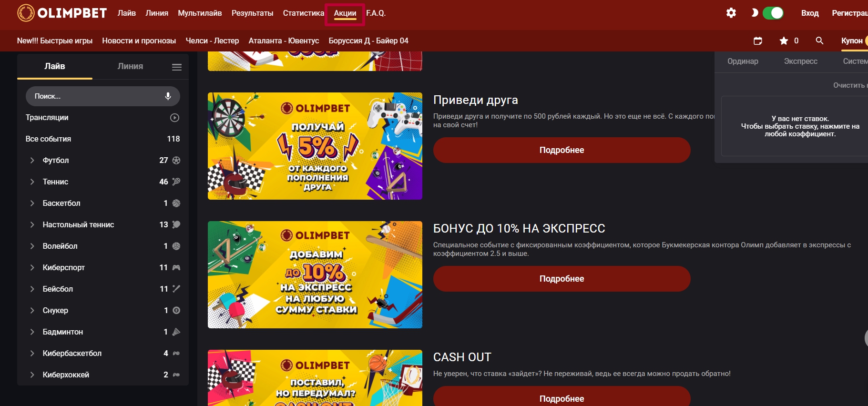Open the 10% express bonus banner image

(315, 274)
